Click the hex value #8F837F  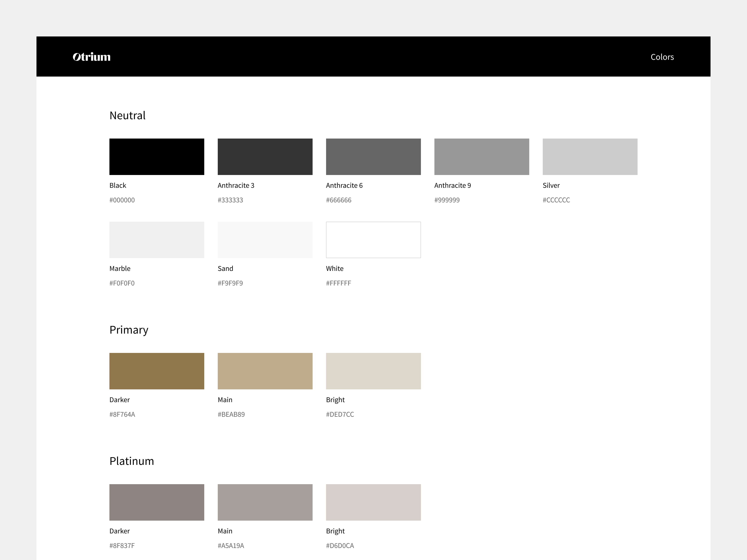click(x=122, y=545)
